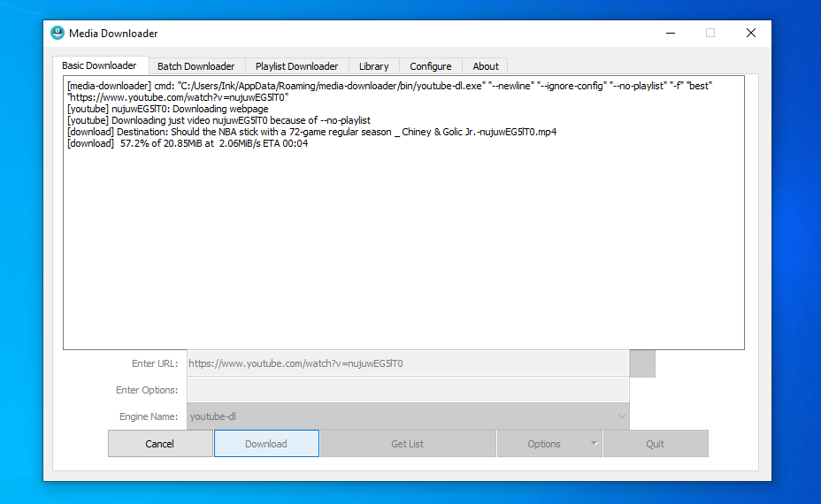Go to the Library tab

tap(374, 66)
